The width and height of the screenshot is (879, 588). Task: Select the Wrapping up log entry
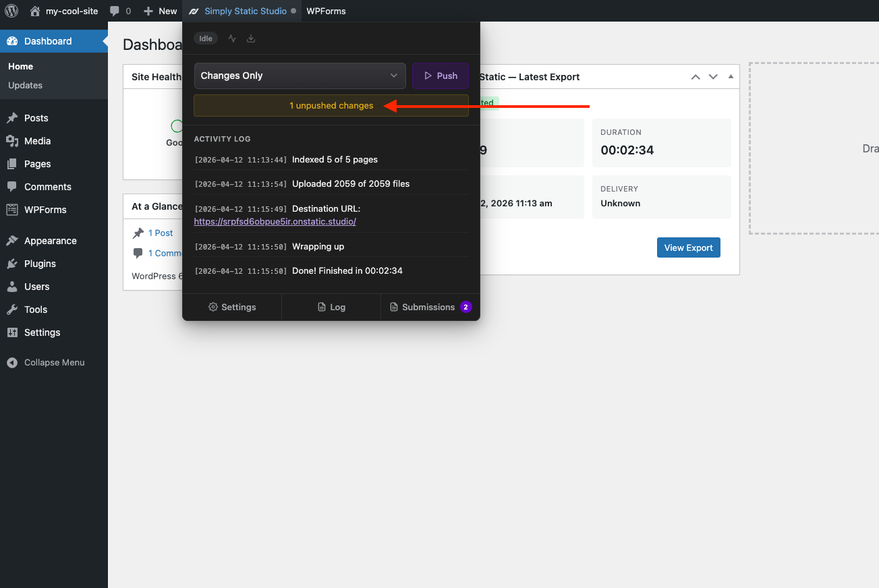pyautogui.click(x=331, y=246)
